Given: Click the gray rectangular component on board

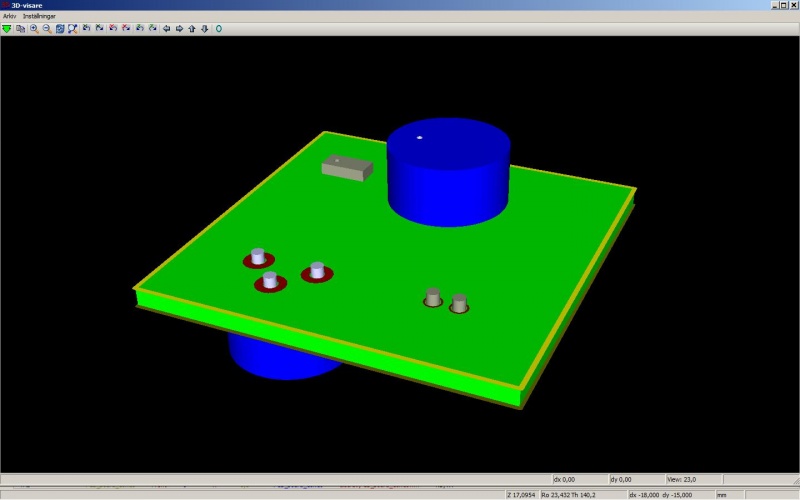Looking at the screenshot, I should click(x=346, y=168).
